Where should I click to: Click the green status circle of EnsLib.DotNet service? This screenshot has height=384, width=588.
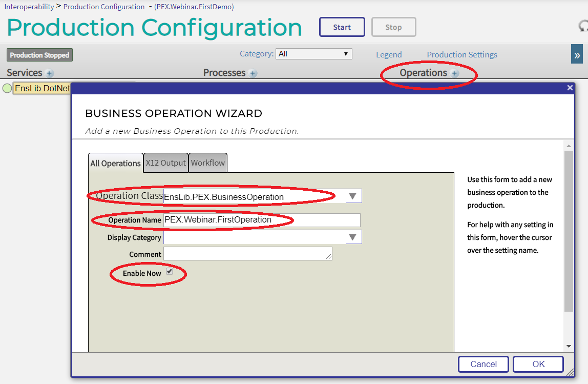coord(7,88)
